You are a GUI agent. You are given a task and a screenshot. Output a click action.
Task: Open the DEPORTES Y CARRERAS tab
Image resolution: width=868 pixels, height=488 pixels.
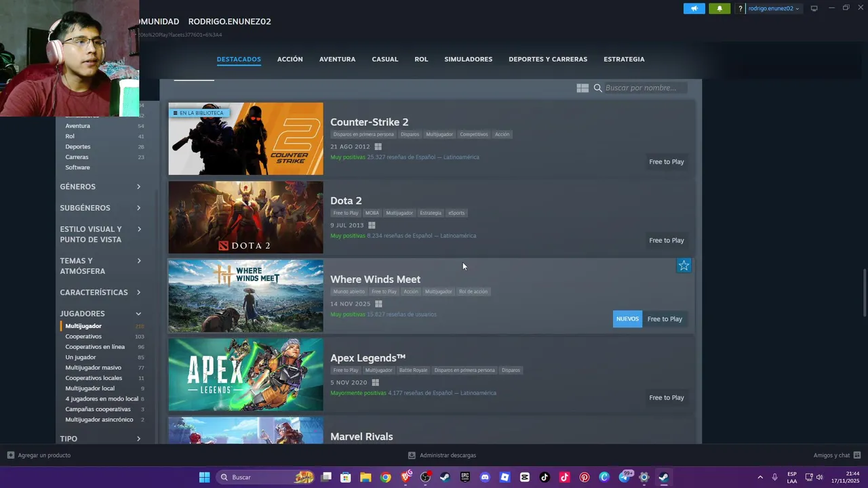[548, 59]
